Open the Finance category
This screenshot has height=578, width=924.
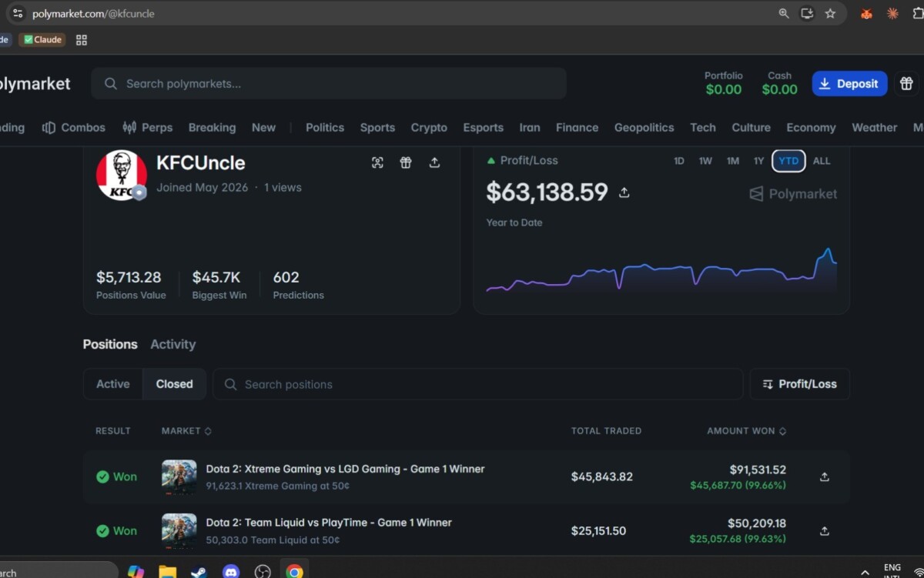click(577, 128)
